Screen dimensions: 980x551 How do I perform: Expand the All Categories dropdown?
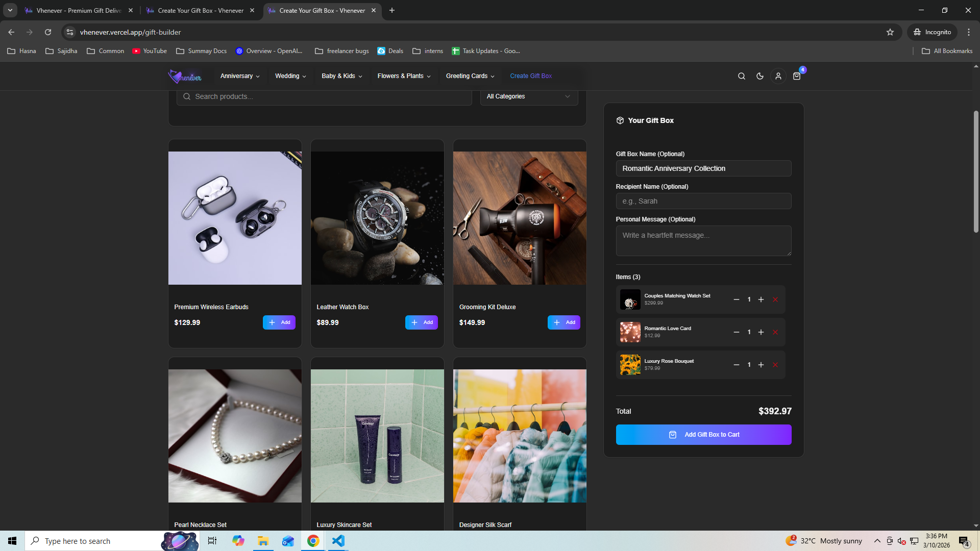[528, 96]
